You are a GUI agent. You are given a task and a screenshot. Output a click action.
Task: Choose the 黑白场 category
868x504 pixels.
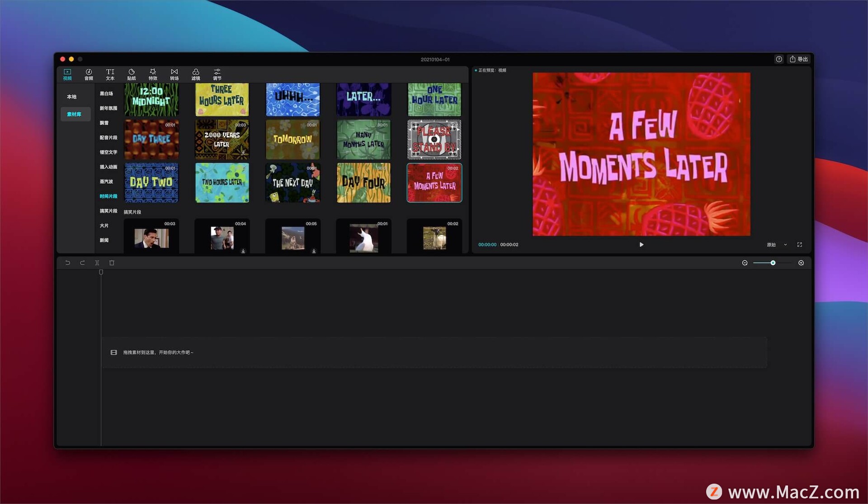coord(106,94)
